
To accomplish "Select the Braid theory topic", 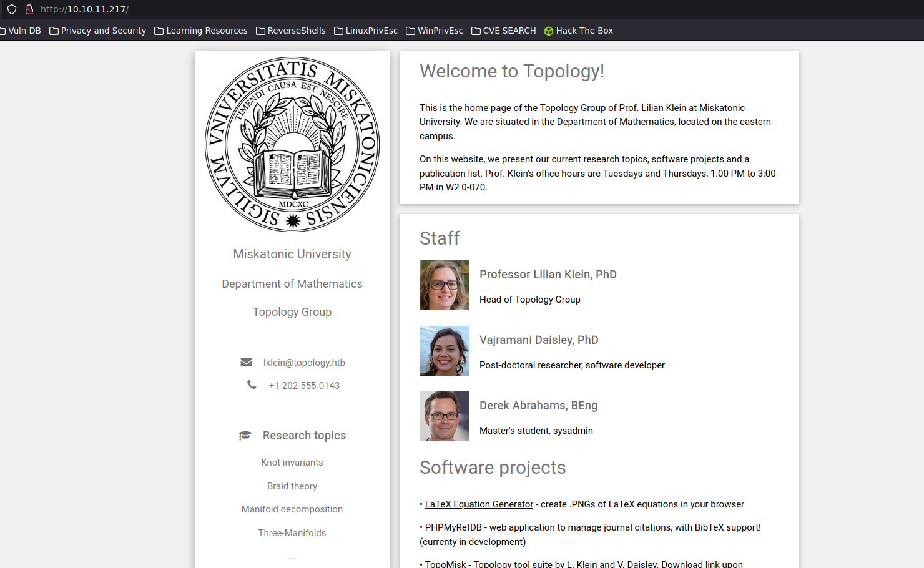I will coord(292,486).
